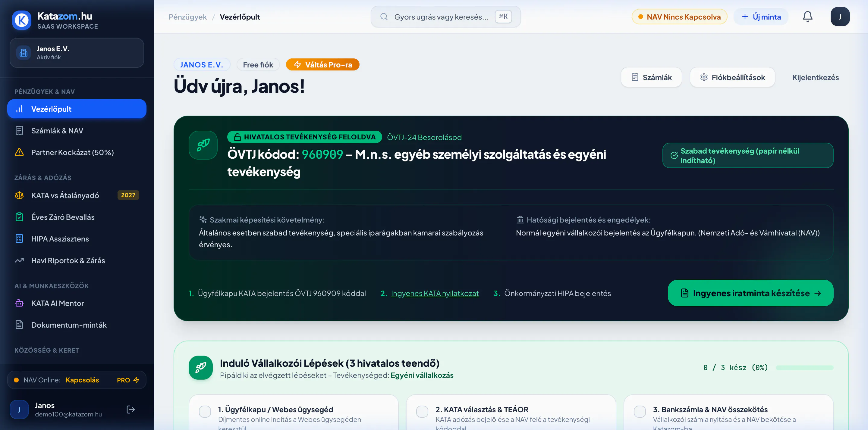Click the Új minta button

pos(761,17)
